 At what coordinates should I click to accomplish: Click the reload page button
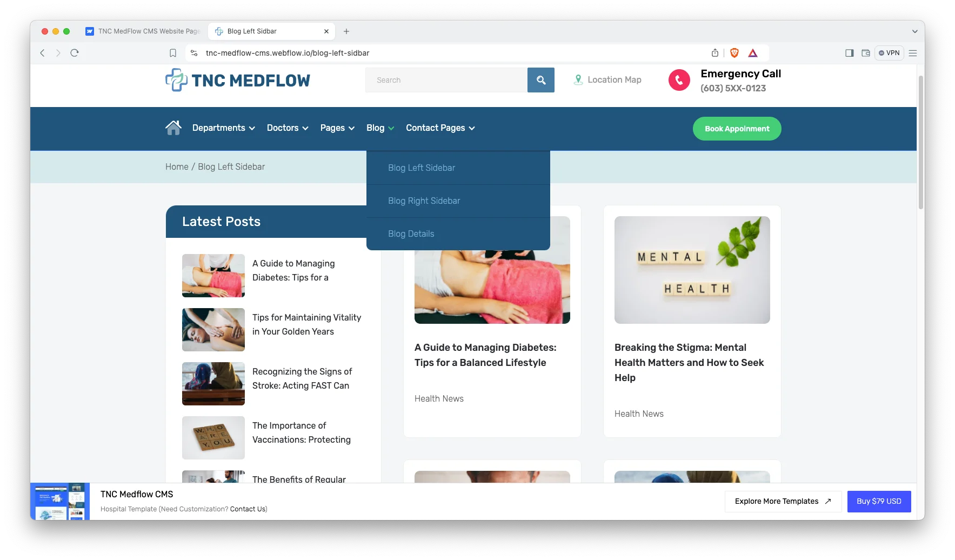click(74, 52)
